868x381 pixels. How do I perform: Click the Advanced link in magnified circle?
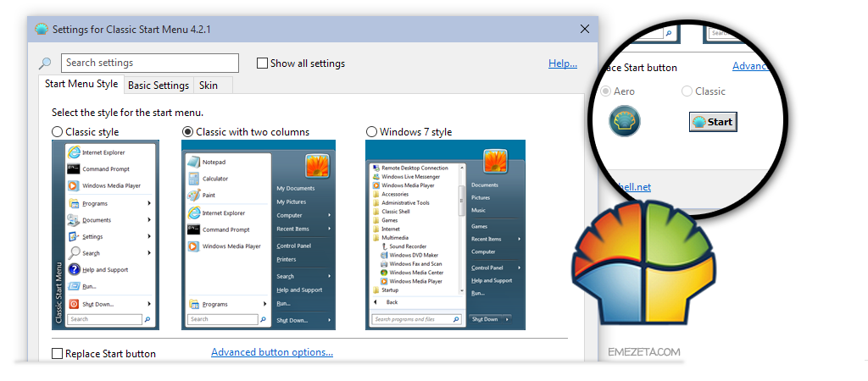click(x=751, y=66)
